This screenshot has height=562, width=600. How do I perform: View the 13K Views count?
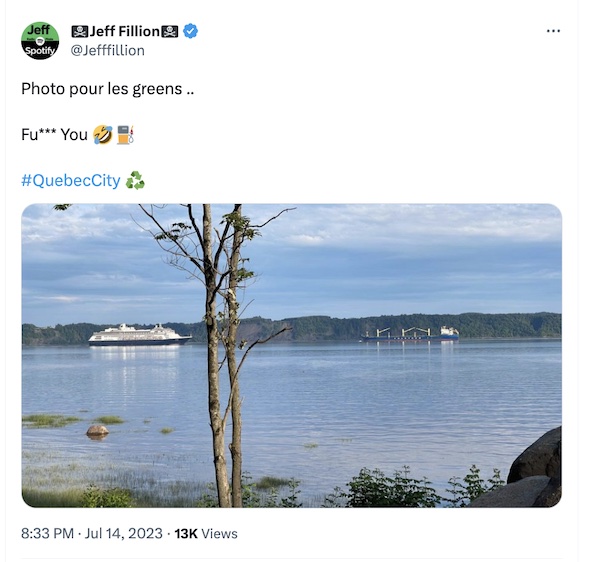pos(206,533)
